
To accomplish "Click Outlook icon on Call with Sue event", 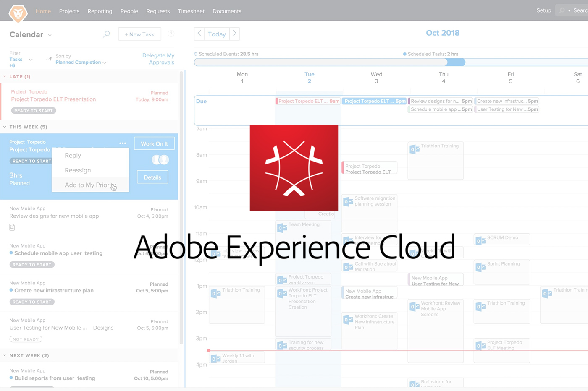I will (348, 267).
